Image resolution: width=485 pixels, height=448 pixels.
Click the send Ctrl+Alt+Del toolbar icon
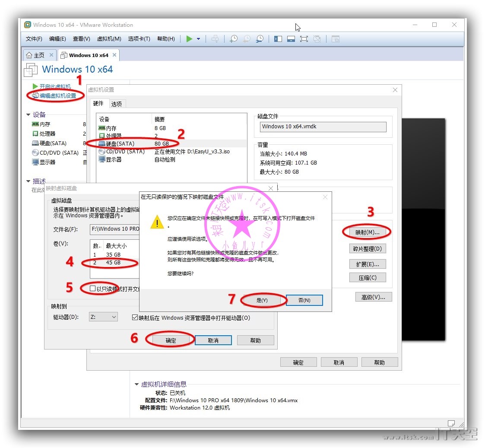(x=215, y=39)
